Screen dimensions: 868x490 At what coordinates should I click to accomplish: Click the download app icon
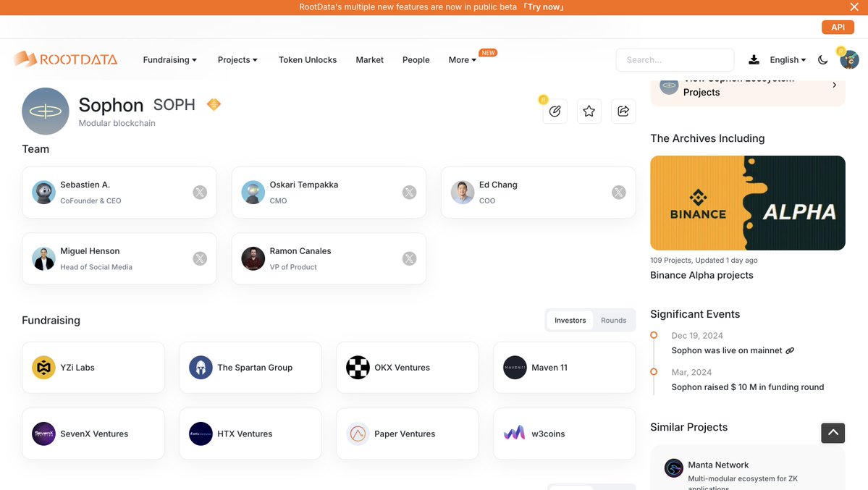(x=754, y=60)
